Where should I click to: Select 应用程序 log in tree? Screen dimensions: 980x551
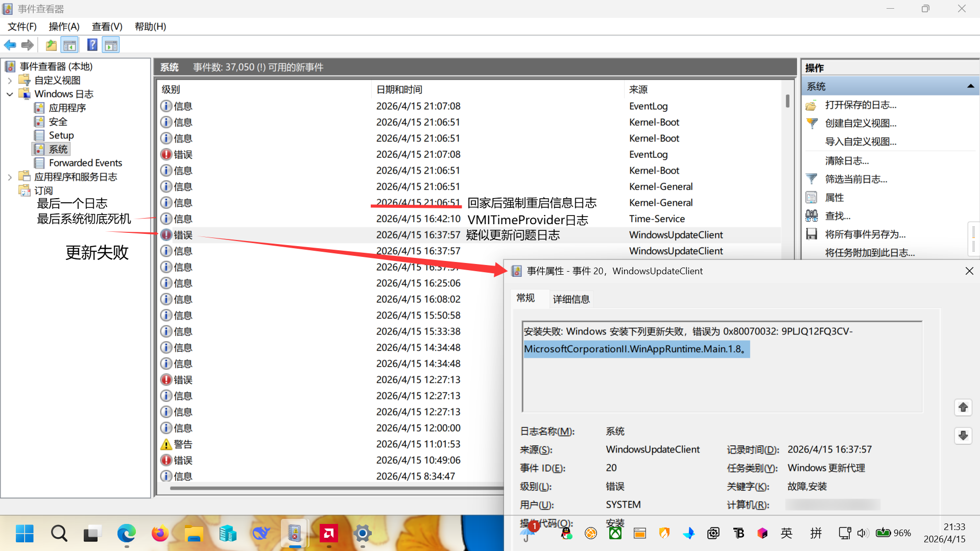pos(67,108)
